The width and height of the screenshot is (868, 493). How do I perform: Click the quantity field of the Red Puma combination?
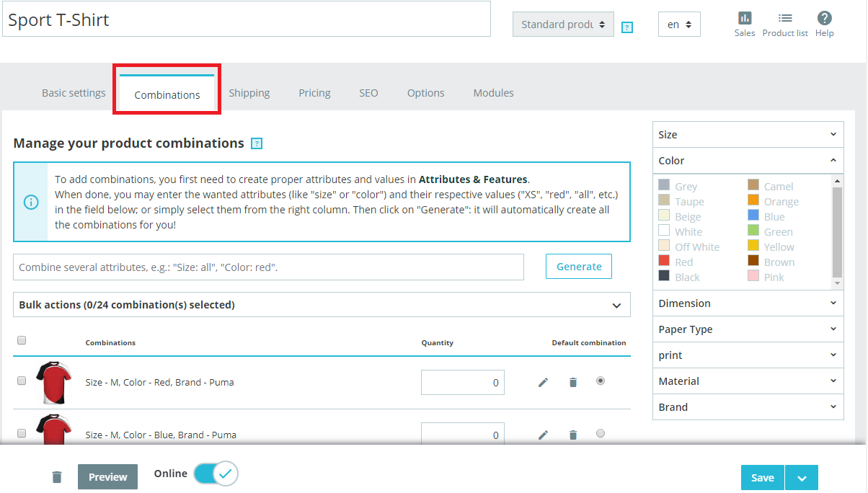point(462,382)
